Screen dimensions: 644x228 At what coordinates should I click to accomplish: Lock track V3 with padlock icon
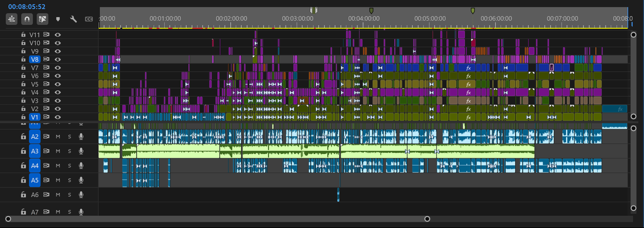point(23,101)
